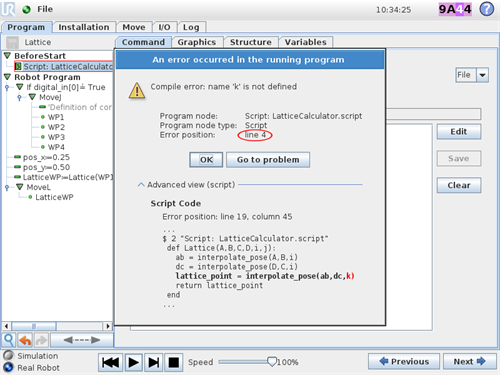
Task: Go to Previous screen
Action: click(x=404, y=362)
